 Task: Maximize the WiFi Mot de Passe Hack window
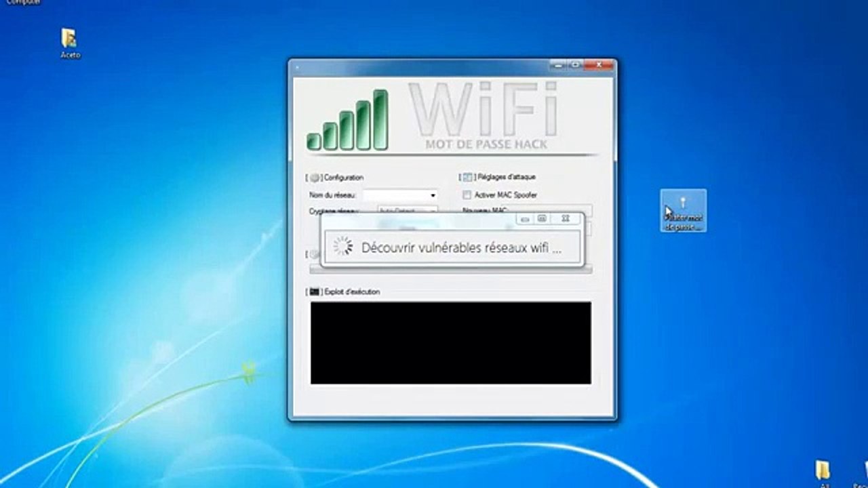pos(576,65)
